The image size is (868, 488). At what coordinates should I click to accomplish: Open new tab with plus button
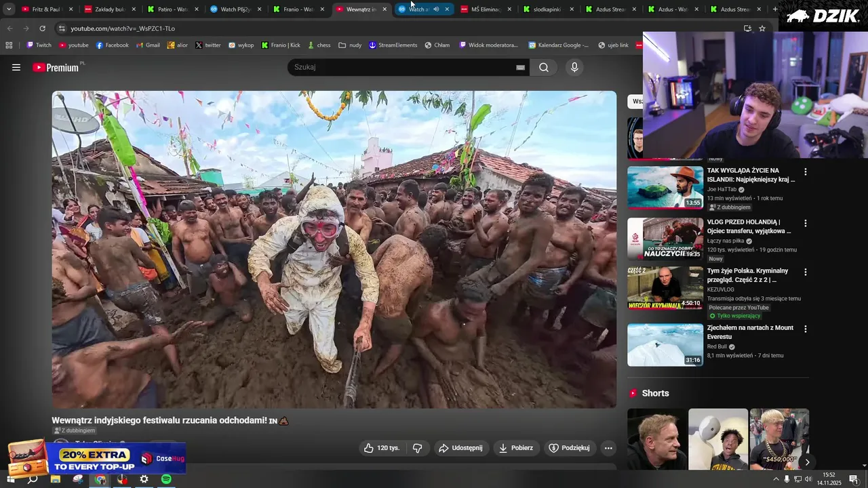[775, 9]
